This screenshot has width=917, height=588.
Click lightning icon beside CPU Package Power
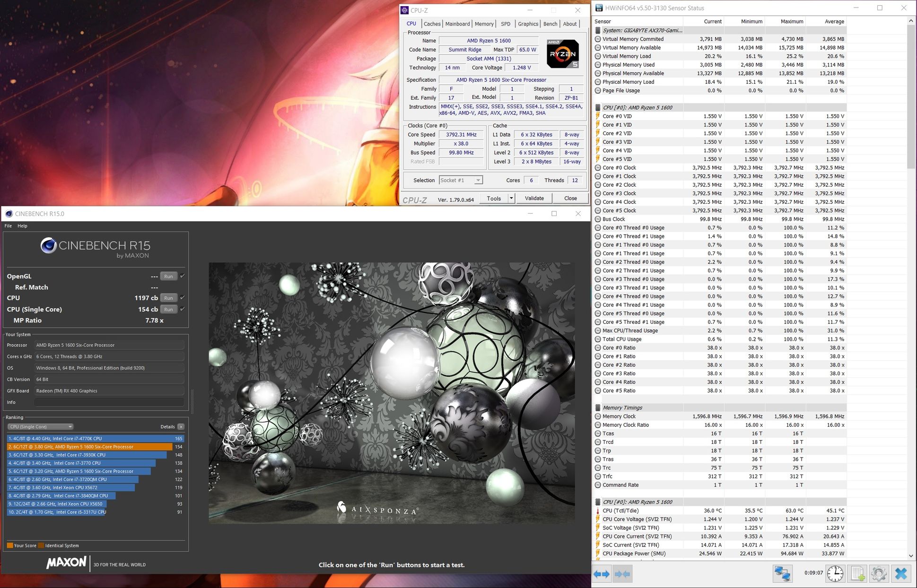(598, 553)
